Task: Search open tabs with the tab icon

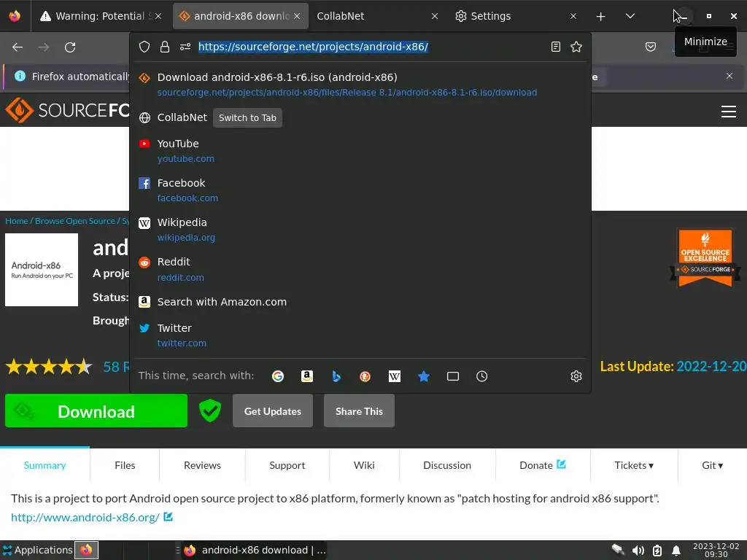Action: [x=453, y=376]
